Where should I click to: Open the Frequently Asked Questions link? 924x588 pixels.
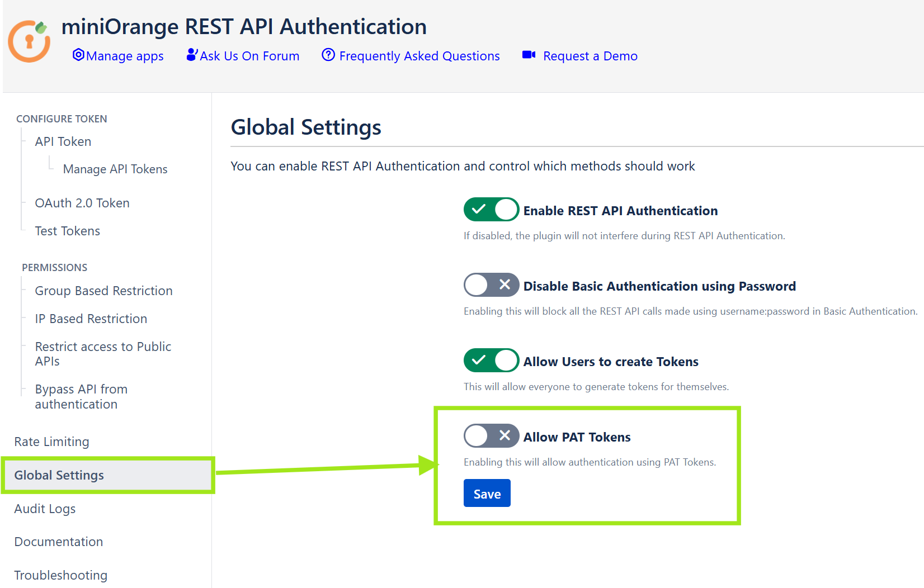click(x=419, y=55)
